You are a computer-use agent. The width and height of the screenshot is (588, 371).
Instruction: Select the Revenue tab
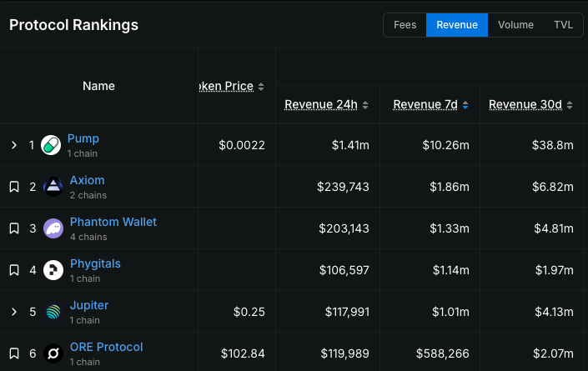pyautogui.click(x=457, y=25)
